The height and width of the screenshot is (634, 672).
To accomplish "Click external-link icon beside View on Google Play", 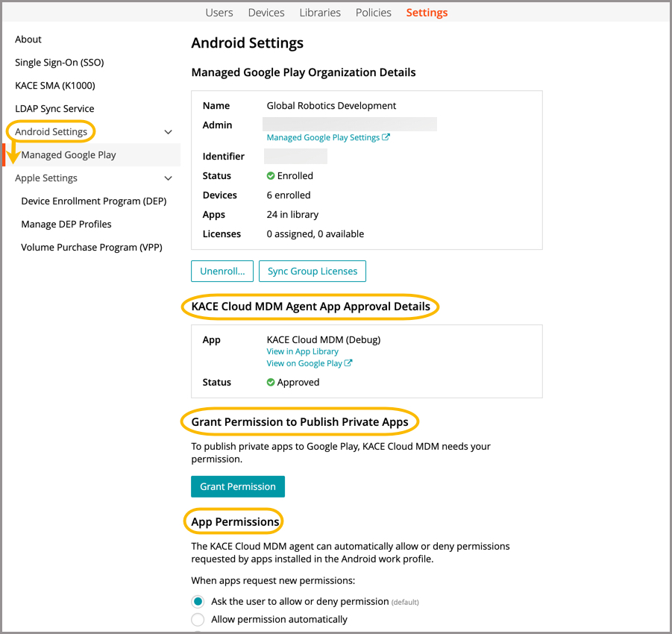I will [348, 363].
